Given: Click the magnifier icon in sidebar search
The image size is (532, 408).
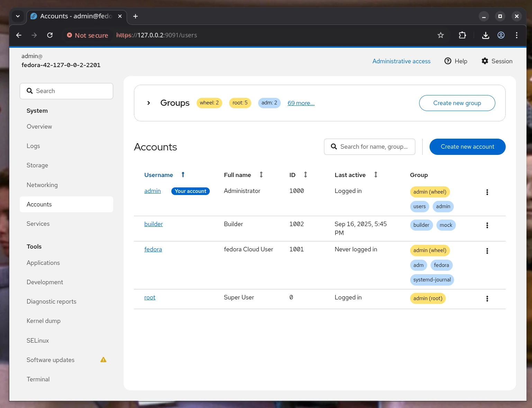Looking at the screenshot, I should [x=30, y=91].
